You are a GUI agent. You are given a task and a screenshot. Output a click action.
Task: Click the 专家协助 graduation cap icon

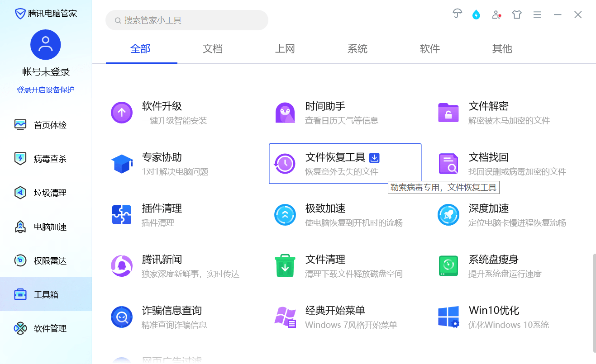coord(122,164)
